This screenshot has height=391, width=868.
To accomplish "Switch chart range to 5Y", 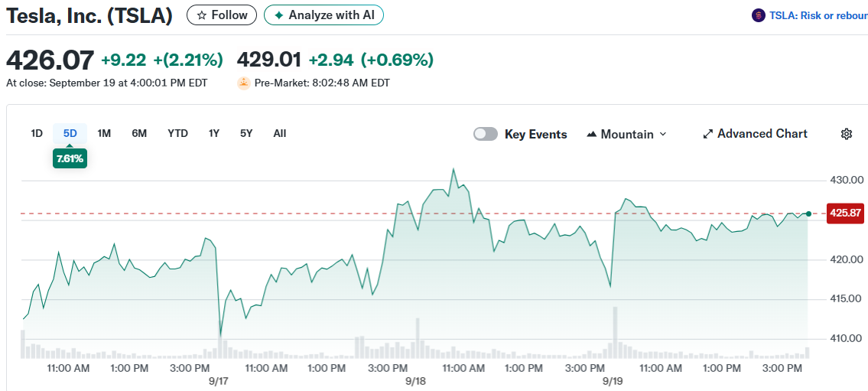I will 246,133.
